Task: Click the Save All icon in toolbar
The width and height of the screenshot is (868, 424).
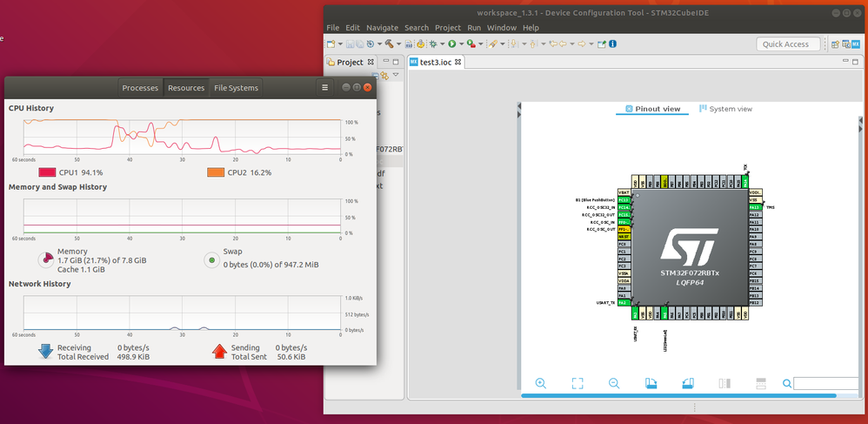Action: (x=360, y=44)
